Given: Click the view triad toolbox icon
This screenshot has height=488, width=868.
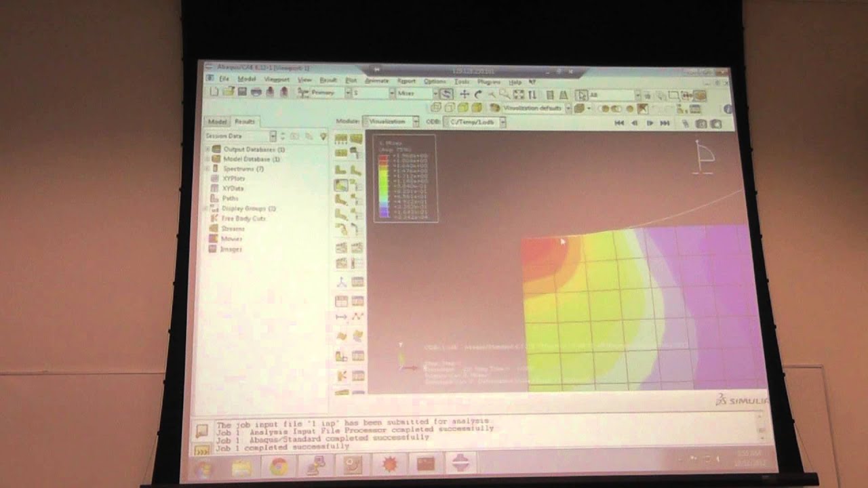Looking at the screenshot, I should click(x=342, y=282).
